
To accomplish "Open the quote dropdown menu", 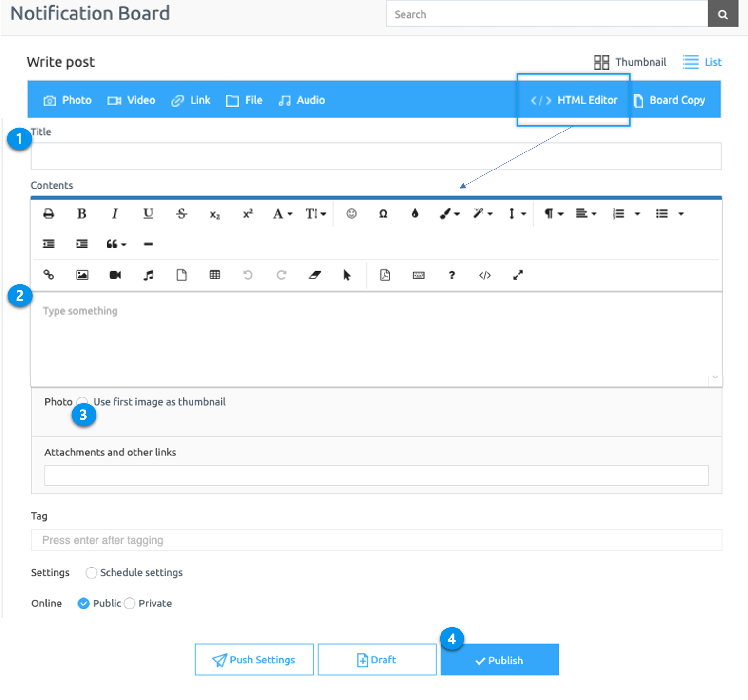I will (116, 244).
